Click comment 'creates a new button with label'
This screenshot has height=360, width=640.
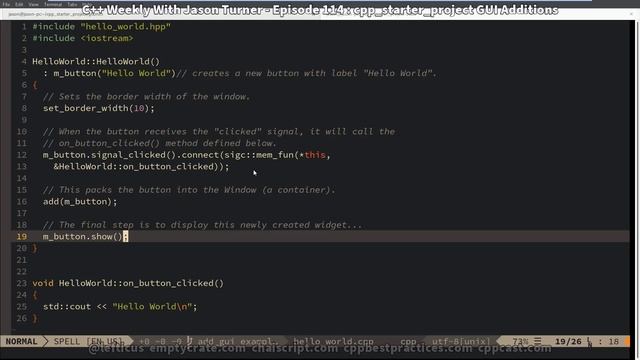pos(306,73)
